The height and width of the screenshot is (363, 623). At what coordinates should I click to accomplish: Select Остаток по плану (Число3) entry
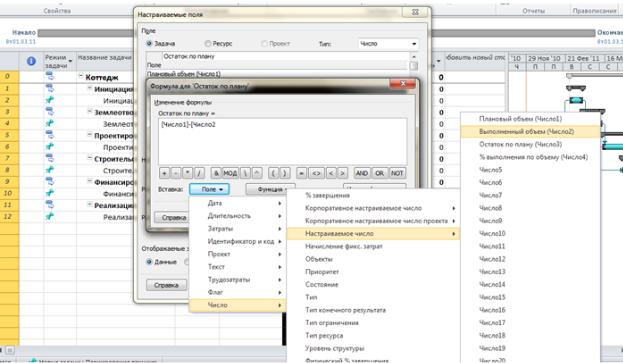(x=530, y=144)
